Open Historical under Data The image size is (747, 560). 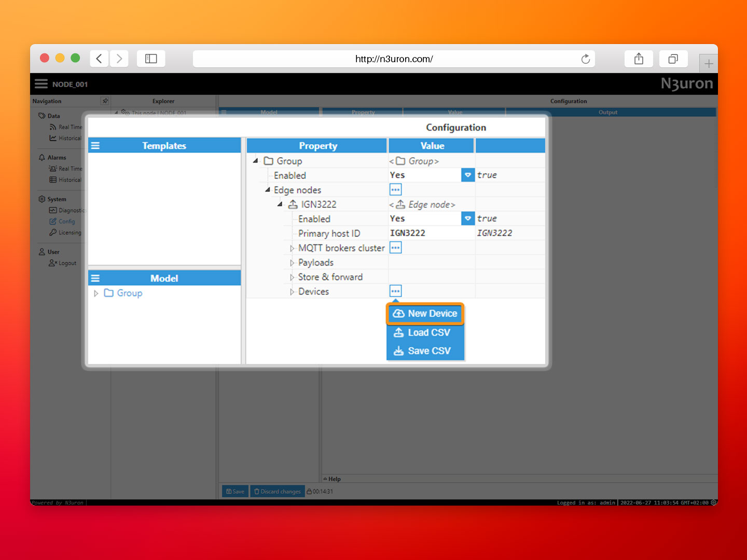coord(65,138)
